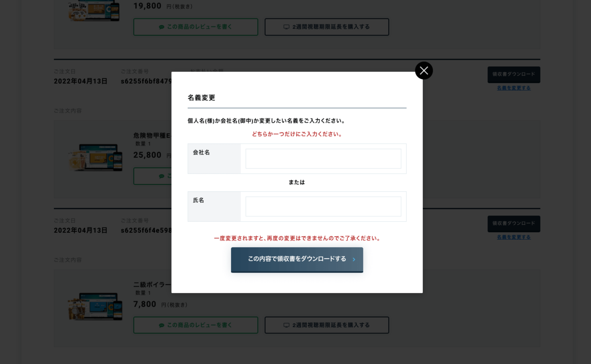Click the どちらか一つだけにご入力ください notice
The width and height of the screenshot is (591, 364).
[297, 134]
